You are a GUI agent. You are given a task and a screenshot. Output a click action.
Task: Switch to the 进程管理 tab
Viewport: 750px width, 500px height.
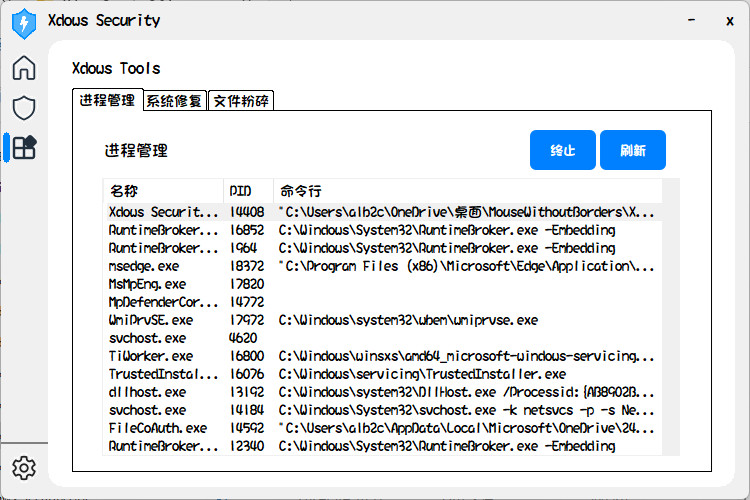[x=108, y=100]
